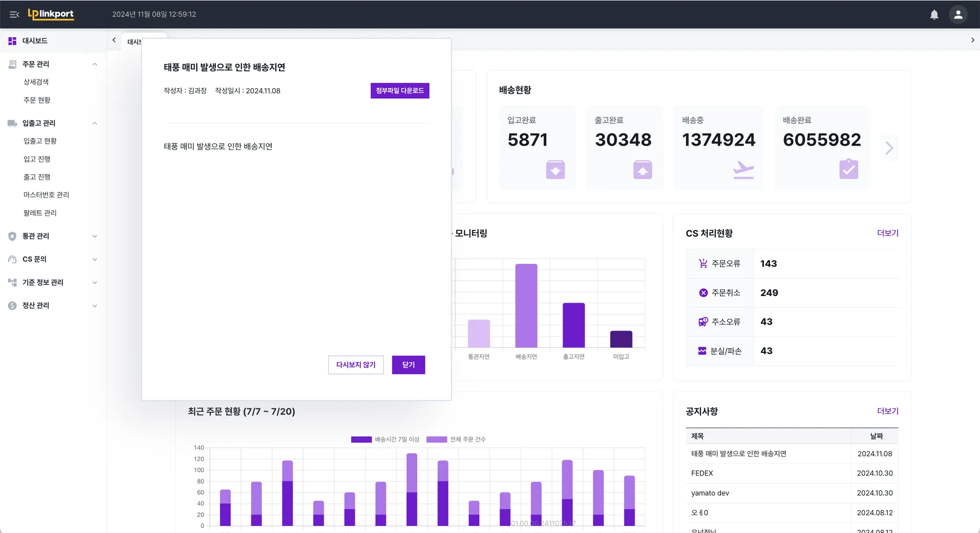This screenshot has height=533, width=980.
Task: Open the user profile avatar
Action: [958, 14]
